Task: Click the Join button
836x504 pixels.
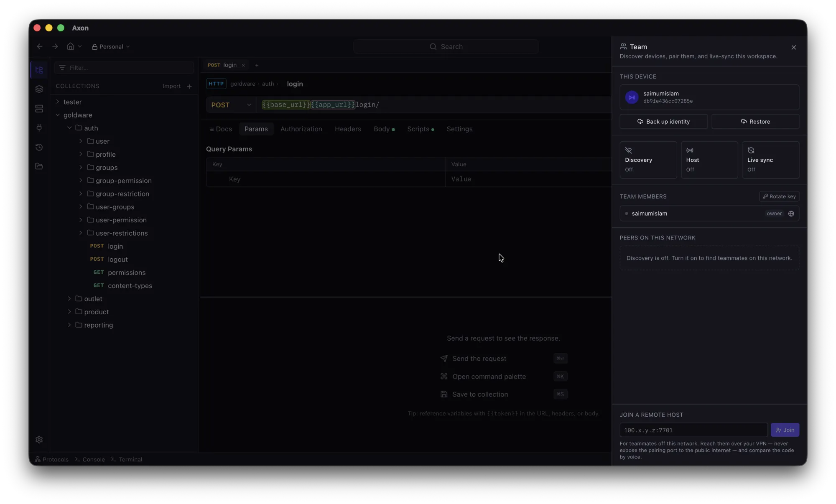Action: (x=785, y=430)
